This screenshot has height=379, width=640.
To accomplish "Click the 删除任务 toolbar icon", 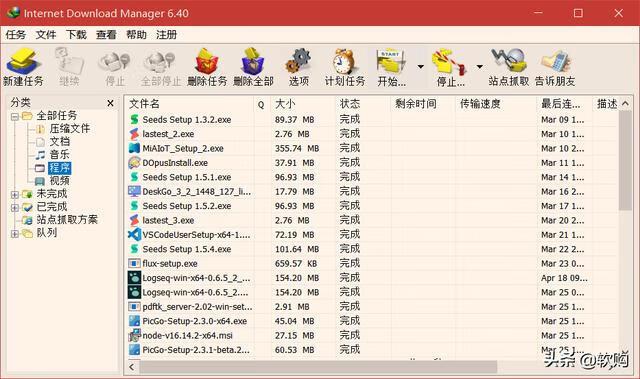I will click(x=207, y=62).
